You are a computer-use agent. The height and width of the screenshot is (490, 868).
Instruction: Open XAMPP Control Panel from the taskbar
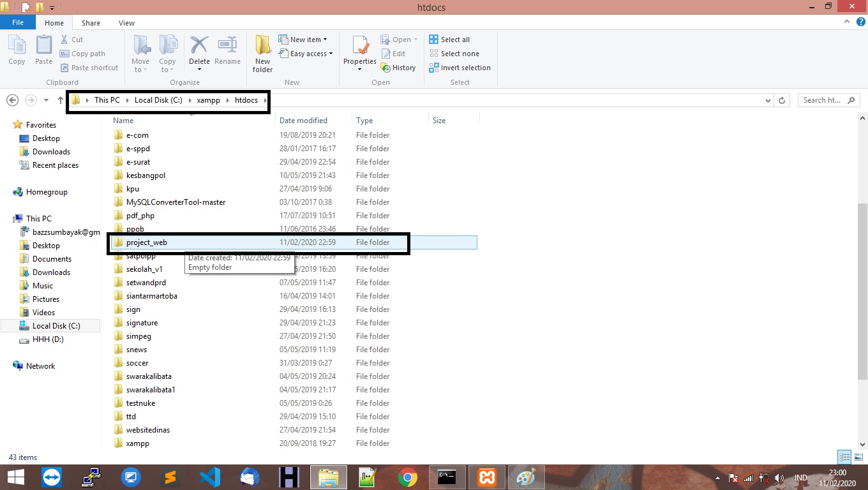coord(486,477)
